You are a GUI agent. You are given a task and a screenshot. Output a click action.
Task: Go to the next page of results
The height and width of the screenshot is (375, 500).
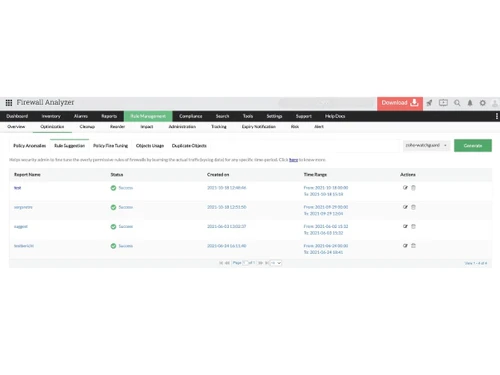click(x=260, y=263)
